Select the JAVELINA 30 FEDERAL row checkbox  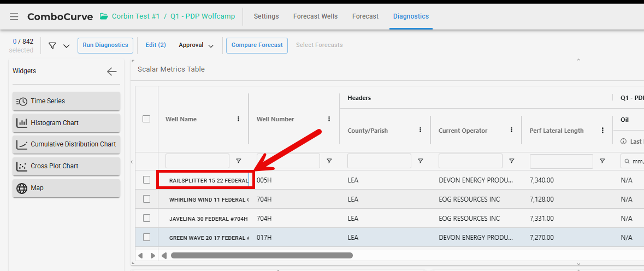[x=146, y=218]
